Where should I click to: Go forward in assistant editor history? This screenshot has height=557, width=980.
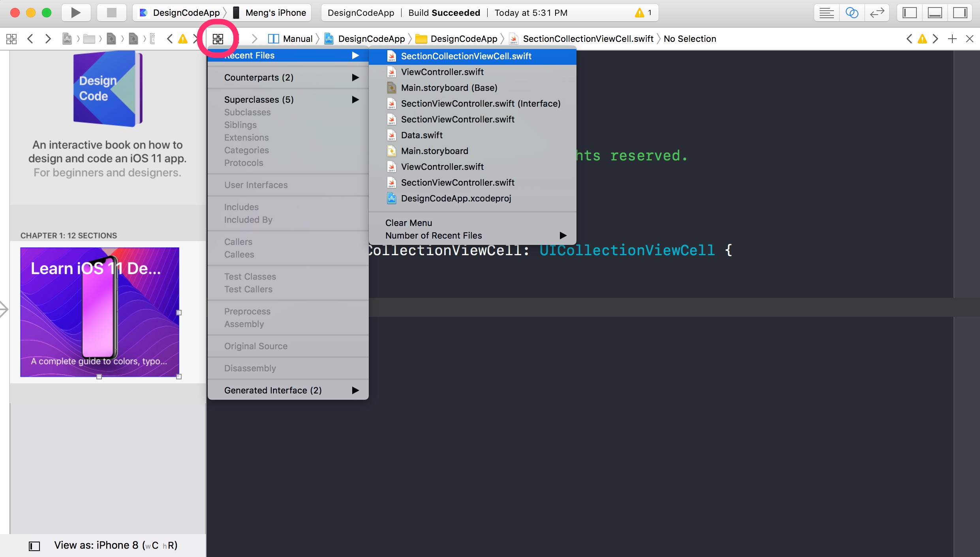(254, 39)
